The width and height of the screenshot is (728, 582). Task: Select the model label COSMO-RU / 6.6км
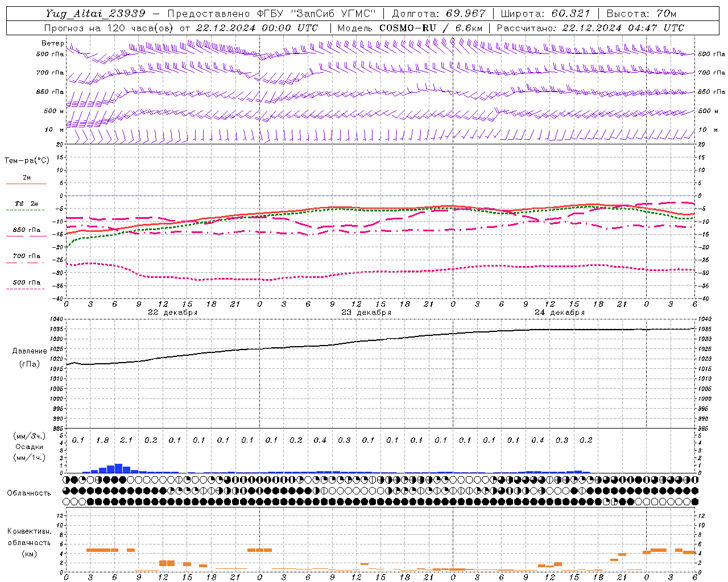431,28
